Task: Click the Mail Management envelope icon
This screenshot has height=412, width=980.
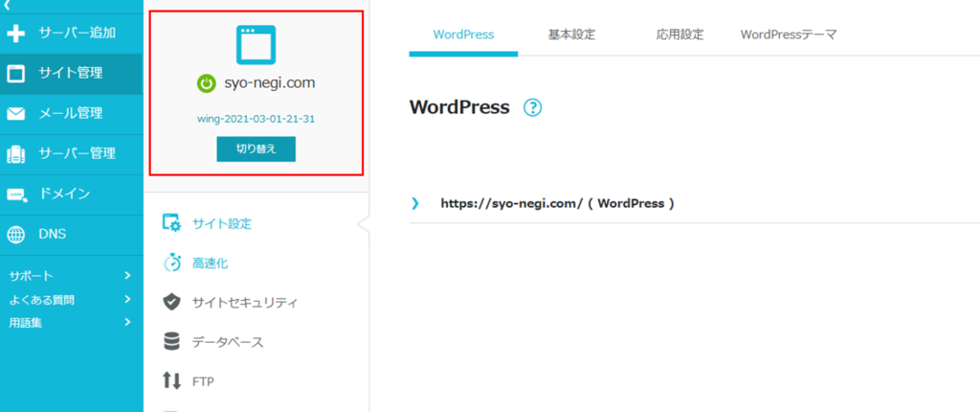Action: 16,113
